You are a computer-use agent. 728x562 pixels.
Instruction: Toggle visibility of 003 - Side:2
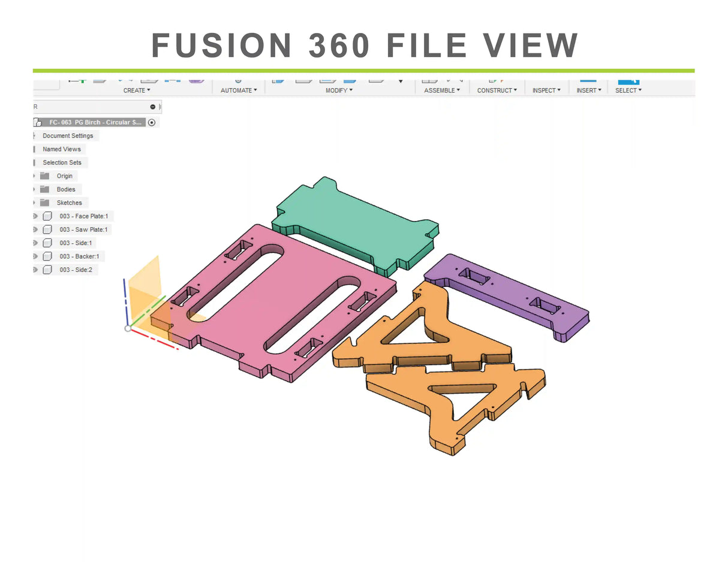tap(35, 270)
